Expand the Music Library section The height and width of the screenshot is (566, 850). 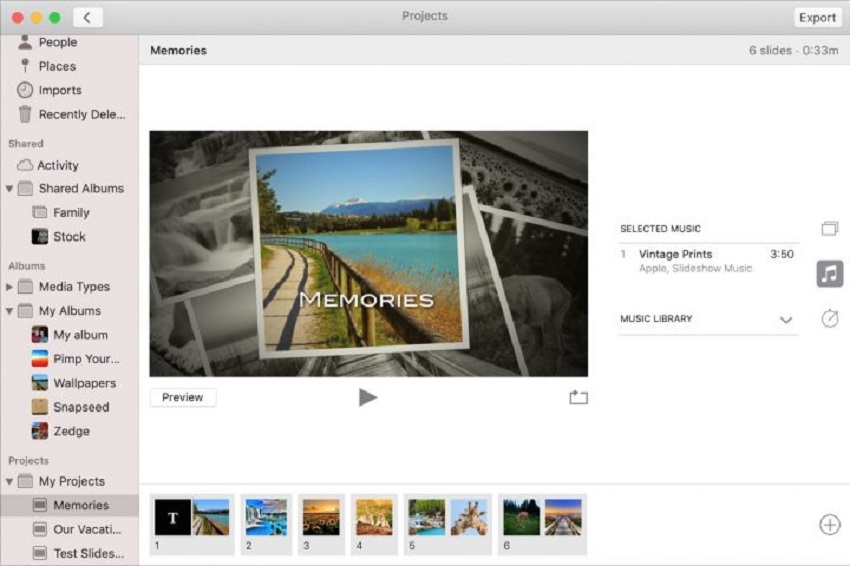pyautogui.click(x=785, y=319)
